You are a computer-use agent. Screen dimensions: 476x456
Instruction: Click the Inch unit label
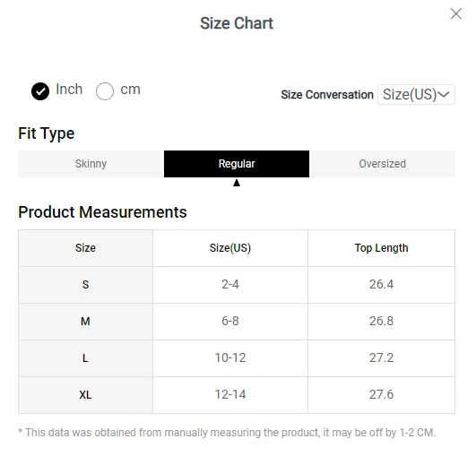tap(69, 90)
